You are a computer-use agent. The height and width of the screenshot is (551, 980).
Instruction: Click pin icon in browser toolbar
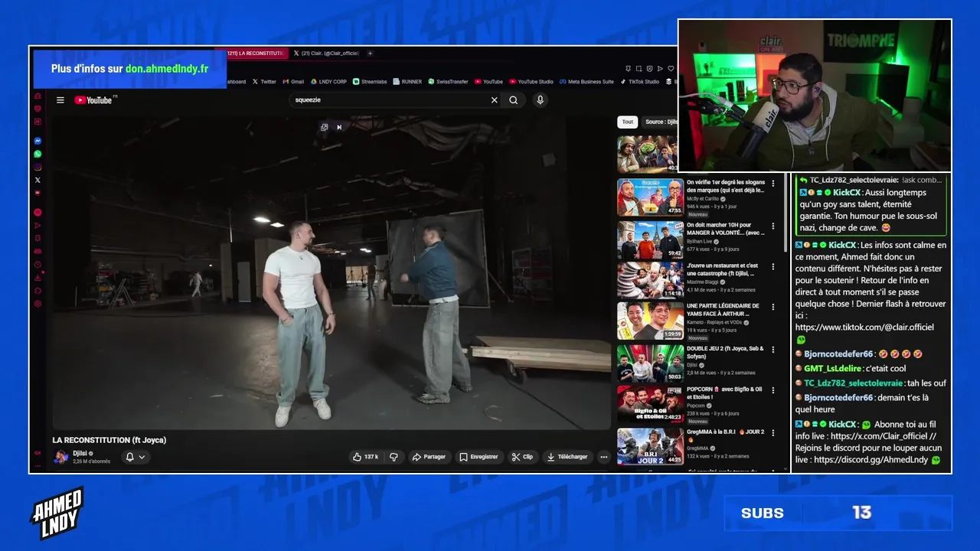coord(628,69)
